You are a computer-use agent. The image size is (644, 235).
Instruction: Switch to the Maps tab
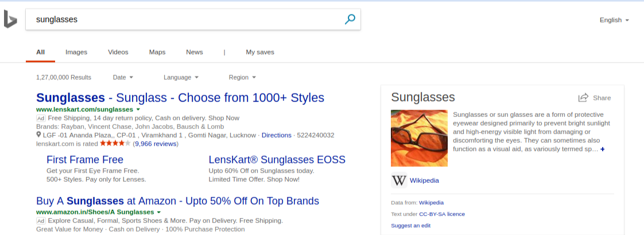tap(157, 52)
